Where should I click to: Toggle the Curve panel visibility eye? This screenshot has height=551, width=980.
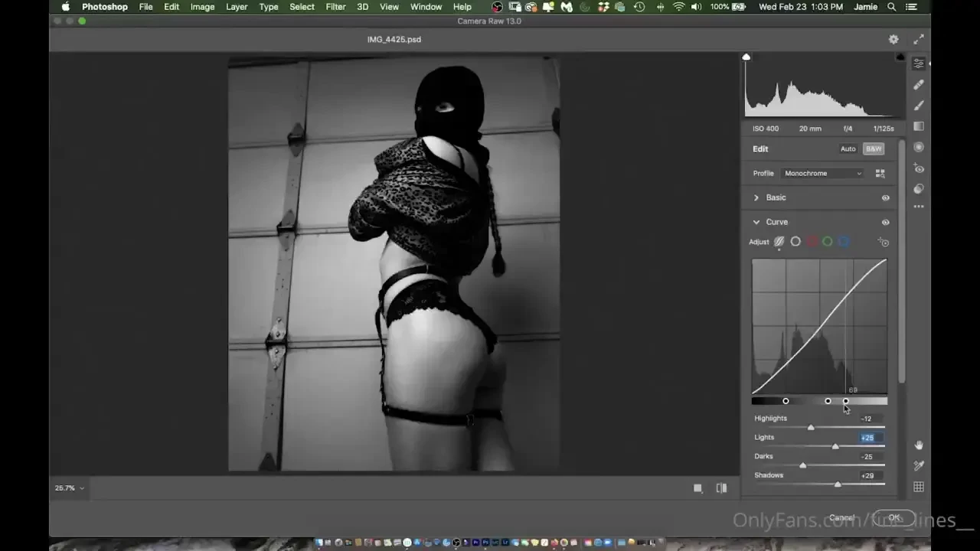(x=885, y=221)
